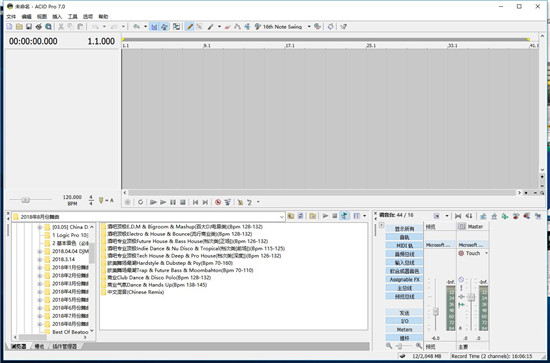Viewport: 550px width, 363px height.
Task: Toggle MIDI 轨 visibility in mixer
Action: click(x=404, y=246)
